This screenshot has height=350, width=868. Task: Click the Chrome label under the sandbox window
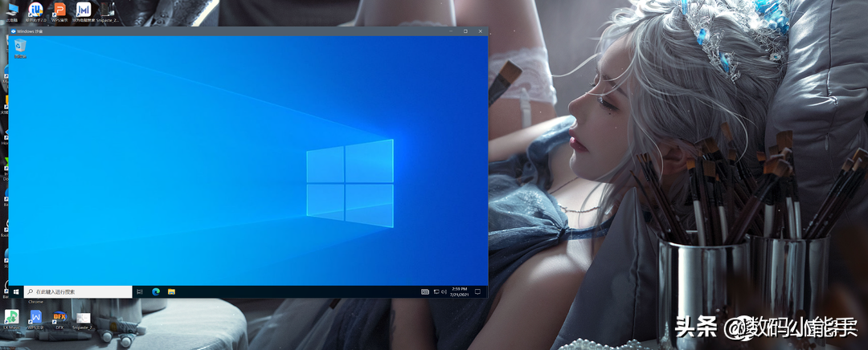tap(35, 302)
